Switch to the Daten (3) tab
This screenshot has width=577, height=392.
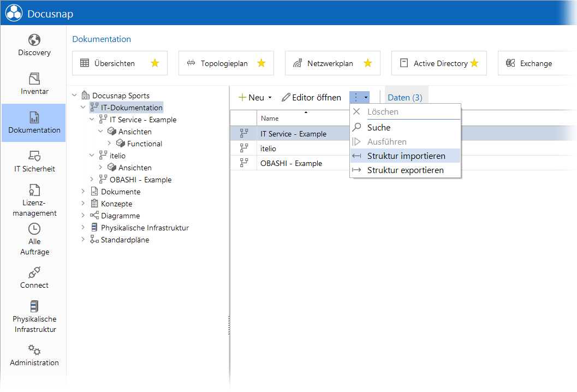pyautogui.click(x=405, y=98)
